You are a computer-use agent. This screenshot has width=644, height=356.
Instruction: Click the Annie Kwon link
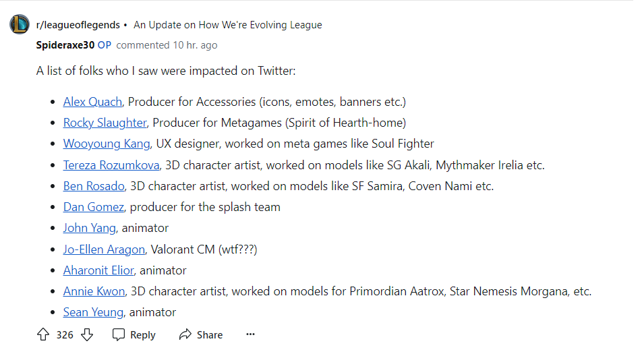pyautogui.click(x=94, y=291)
